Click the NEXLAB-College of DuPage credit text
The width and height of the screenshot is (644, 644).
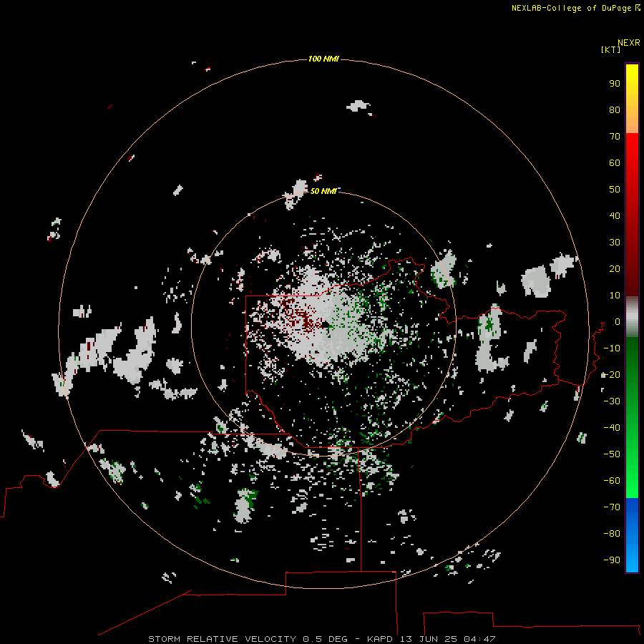coord(571,8)
